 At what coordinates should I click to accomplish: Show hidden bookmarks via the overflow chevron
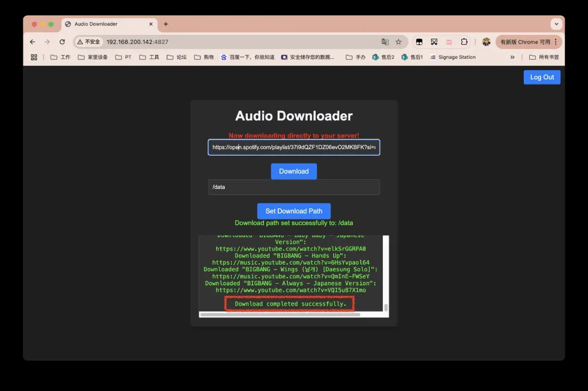pos(512,57)
